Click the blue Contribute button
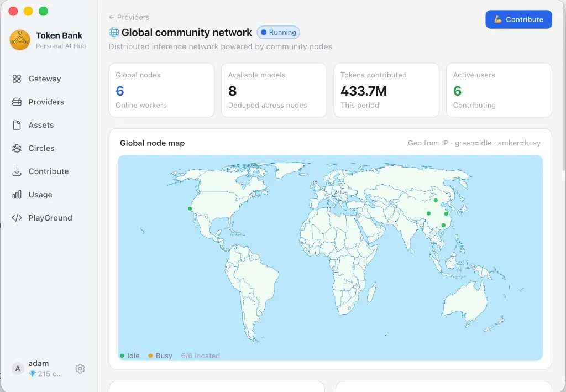Viewport: 566px width, 392px height. pyautogui.click(x=518, y=19)
